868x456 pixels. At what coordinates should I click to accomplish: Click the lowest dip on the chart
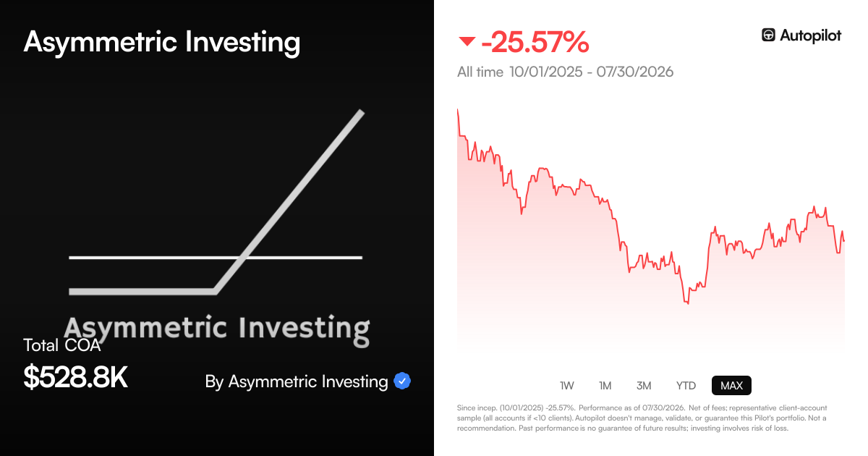(x=687, y=303)
